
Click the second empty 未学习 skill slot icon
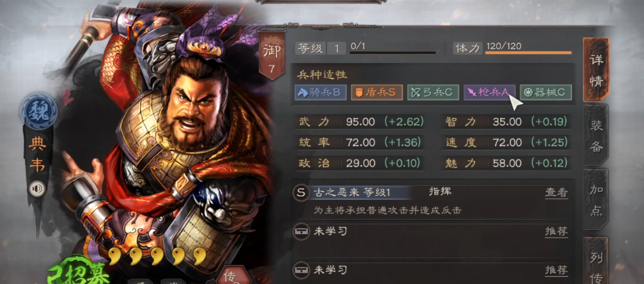pyautogui.click(x=301, y=270)
